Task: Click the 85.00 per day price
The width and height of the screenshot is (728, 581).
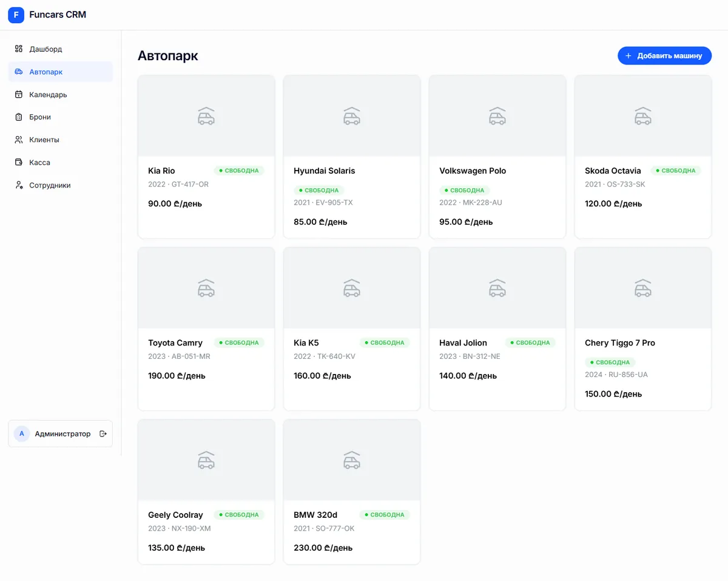Action: [320, 222]
